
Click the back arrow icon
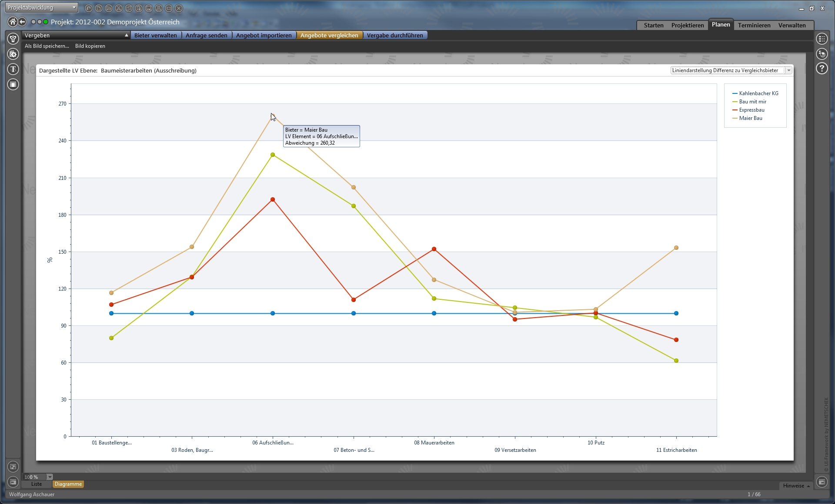22,22
